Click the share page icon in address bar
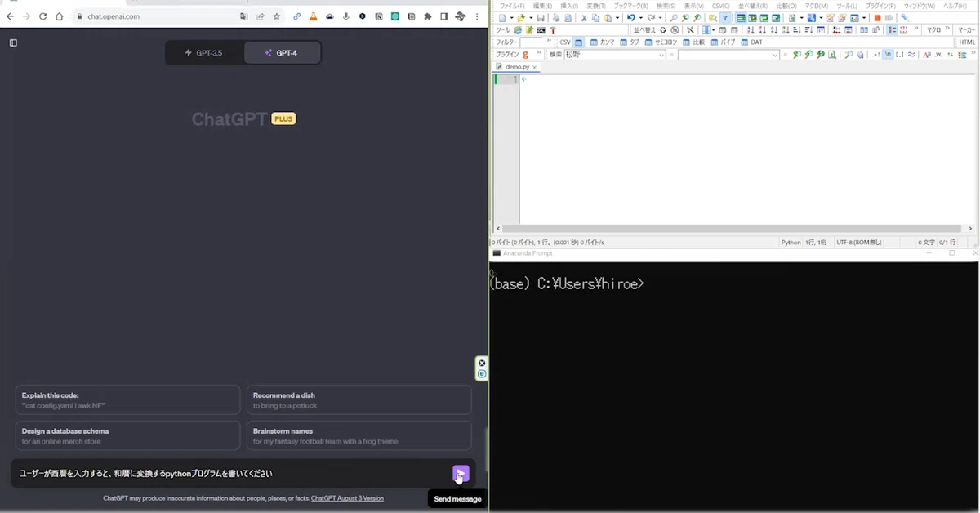 [x=261, y=16]
